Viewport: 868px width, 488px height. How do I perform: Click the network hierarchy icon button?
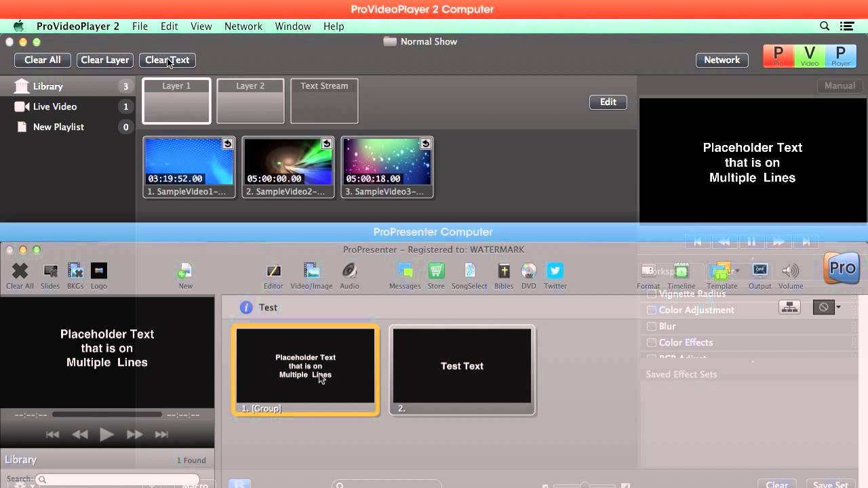(x=789, y=307)
